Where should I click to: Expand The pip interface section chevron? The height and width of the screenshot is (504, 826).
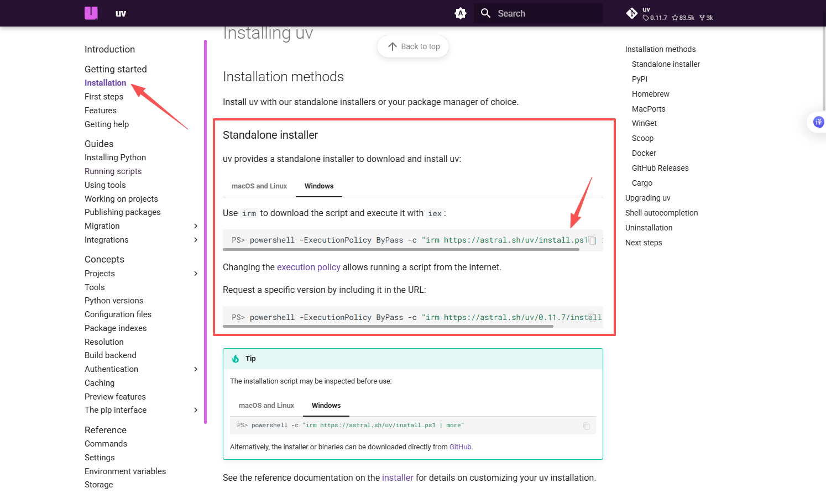coord(196,410)
